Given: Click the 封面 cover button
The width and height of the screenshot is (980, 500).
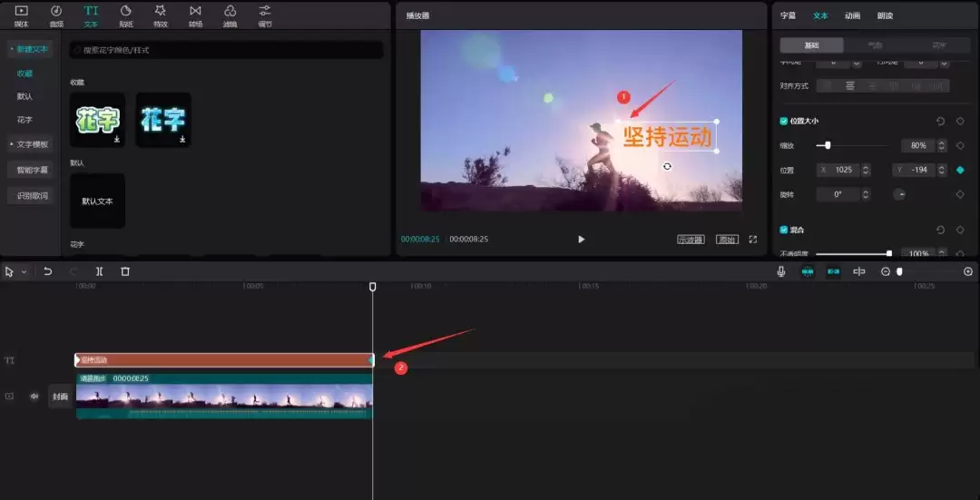Looking at the screenshot, I should click(60, 397).
